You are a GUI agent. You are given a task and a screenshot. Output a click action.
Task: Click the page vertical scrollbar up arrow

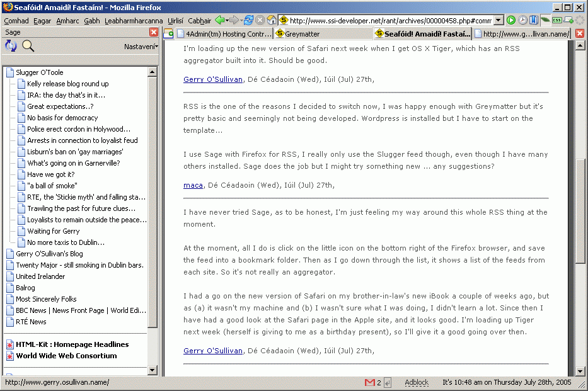[x=580, y=46]
